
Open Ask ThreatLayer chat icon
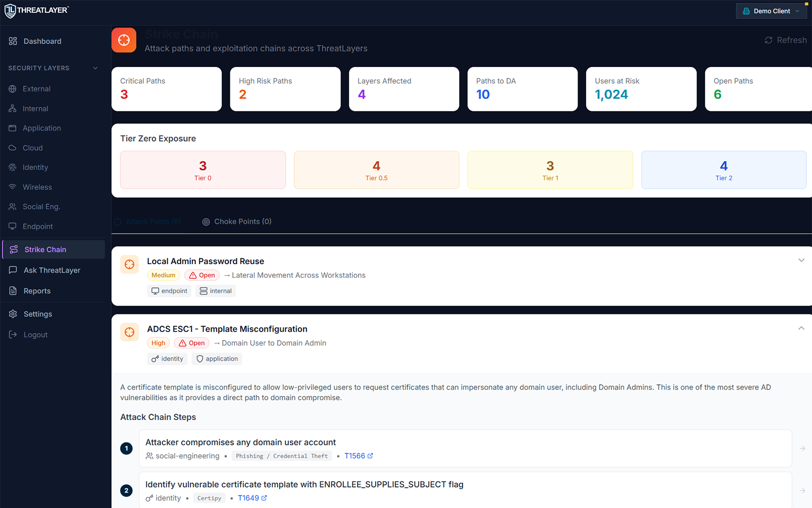13,270
